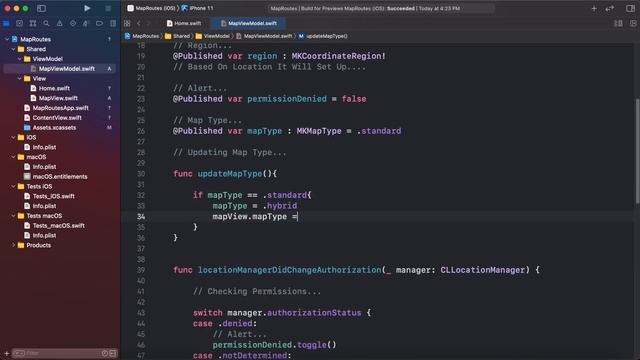Toggle the inspector panel

630,8
